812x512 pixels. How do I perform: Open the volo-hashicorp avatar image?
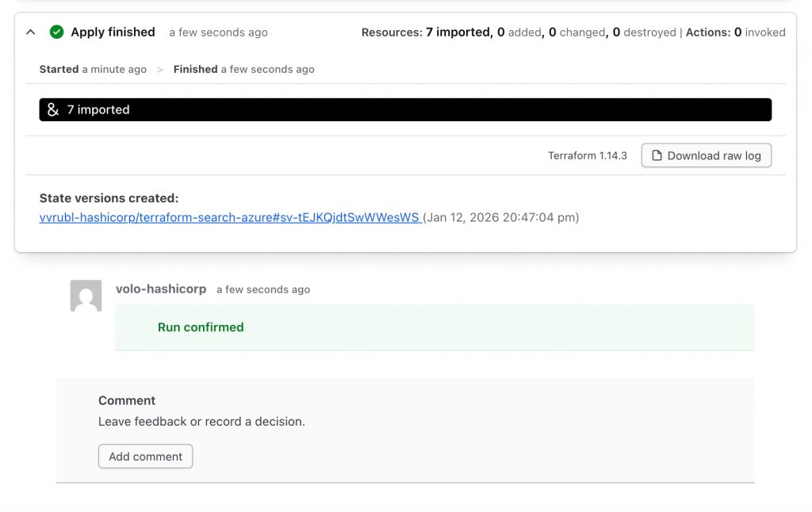86,296
